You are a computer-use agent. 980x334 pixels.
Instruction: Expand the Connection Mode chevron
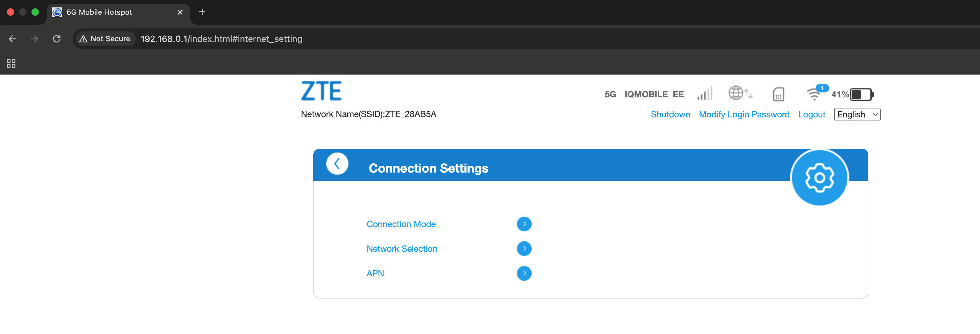[x=524, y=224]
